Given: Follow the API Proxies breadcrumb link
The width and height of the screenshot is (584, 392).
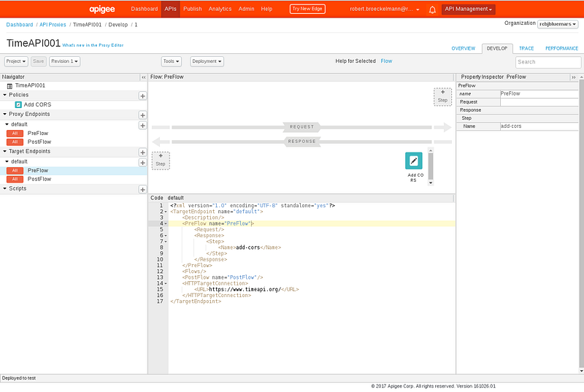Looking at the screenshot, I should tap(53, 25).
